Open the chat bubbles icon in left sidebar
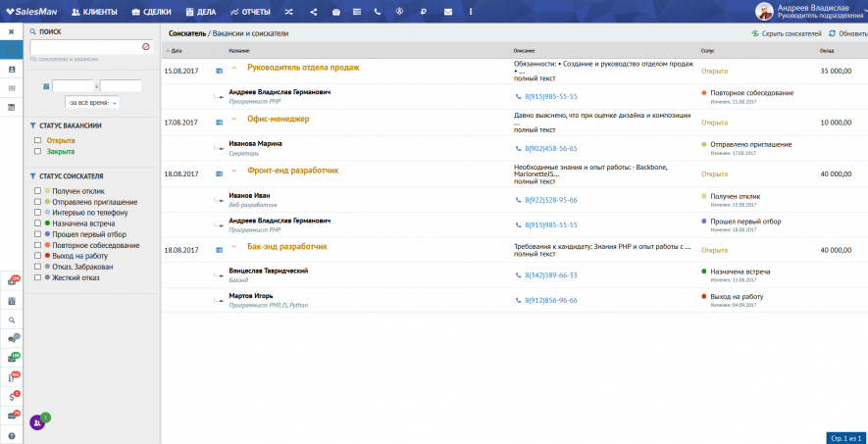 point(12,338)
